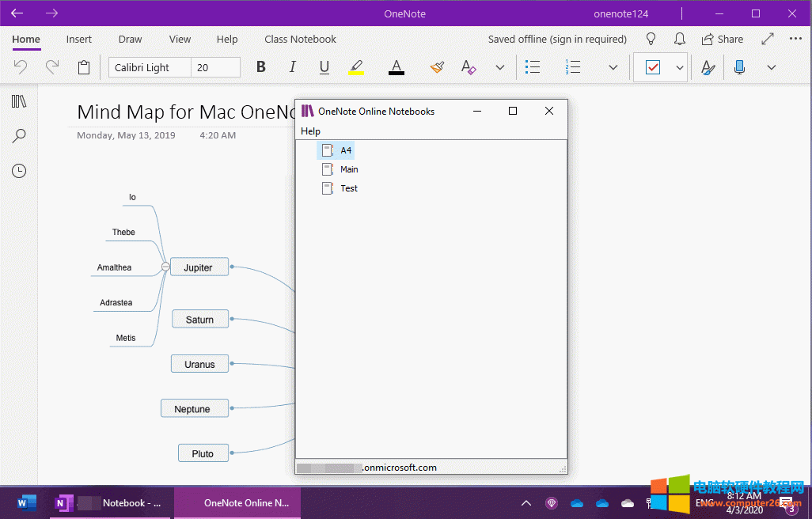
Task: Open the Calibri Light font name box
Action: [x=150, y=67]
